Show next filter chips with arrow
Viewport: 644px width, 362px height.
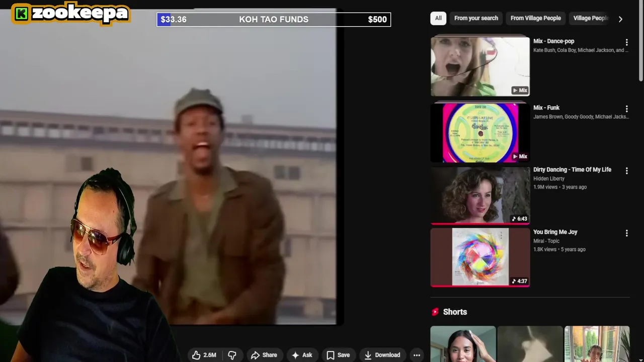620,19
